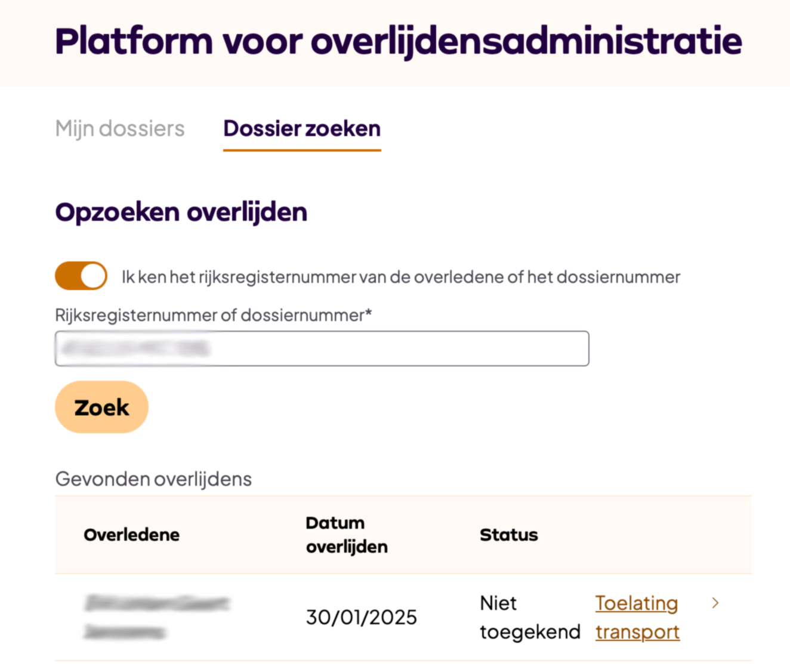
Task: Click the Gevonden overlijdens label
Action: coord(153,479)
